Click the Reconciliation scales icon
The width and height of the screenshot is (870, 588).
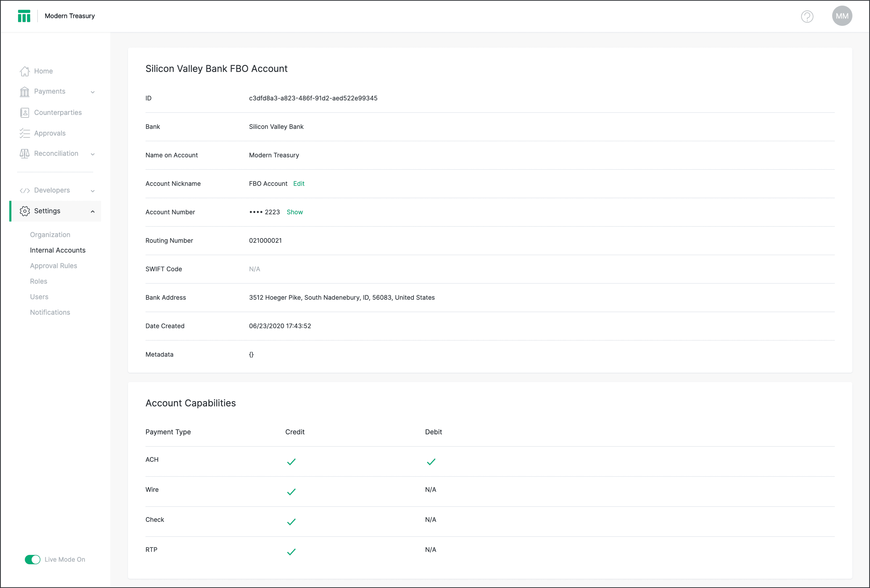tap(25, 154)
